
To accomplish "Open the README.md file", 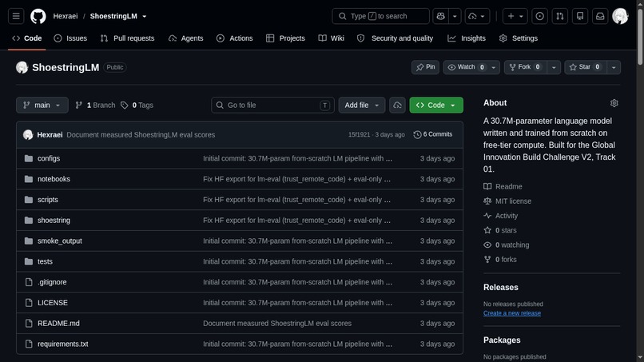I will 58,323.
